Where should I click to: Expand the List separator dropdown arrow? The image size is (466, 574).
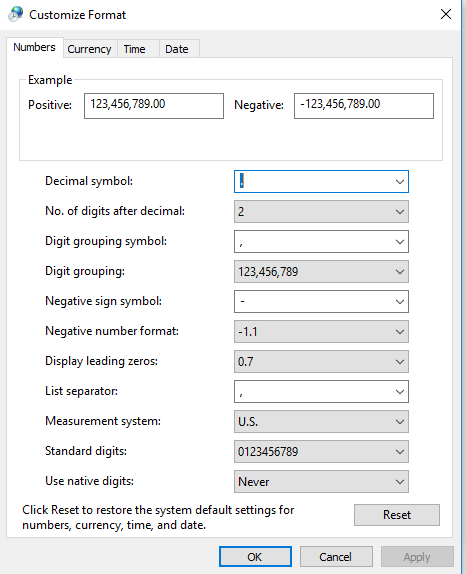tap(400, 392)
